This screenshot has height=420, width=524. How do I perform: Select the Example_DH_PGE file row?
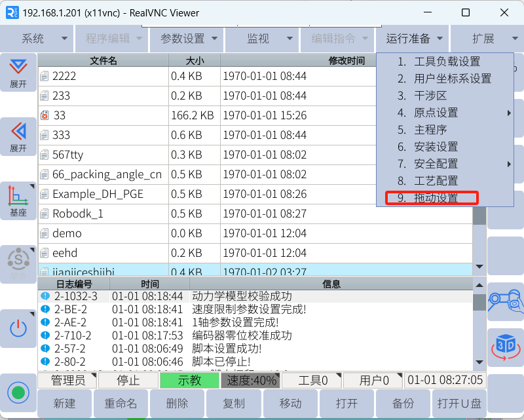click(98, 194)
